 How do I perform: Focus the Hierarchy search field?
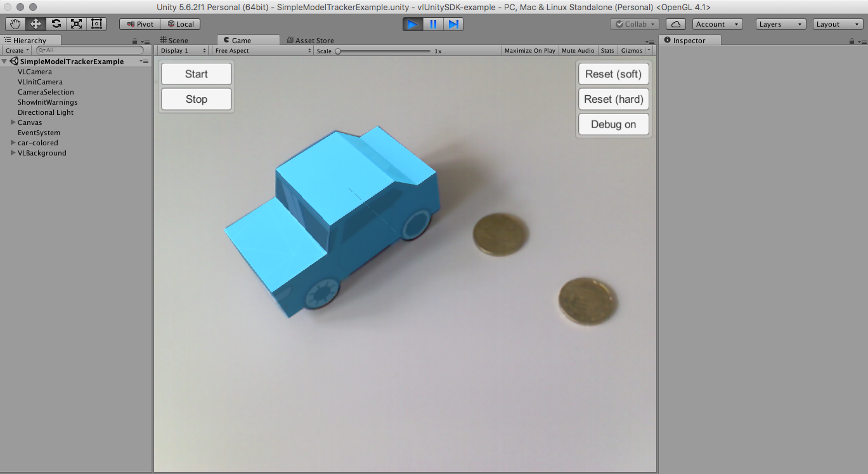(x=90, y=50)
